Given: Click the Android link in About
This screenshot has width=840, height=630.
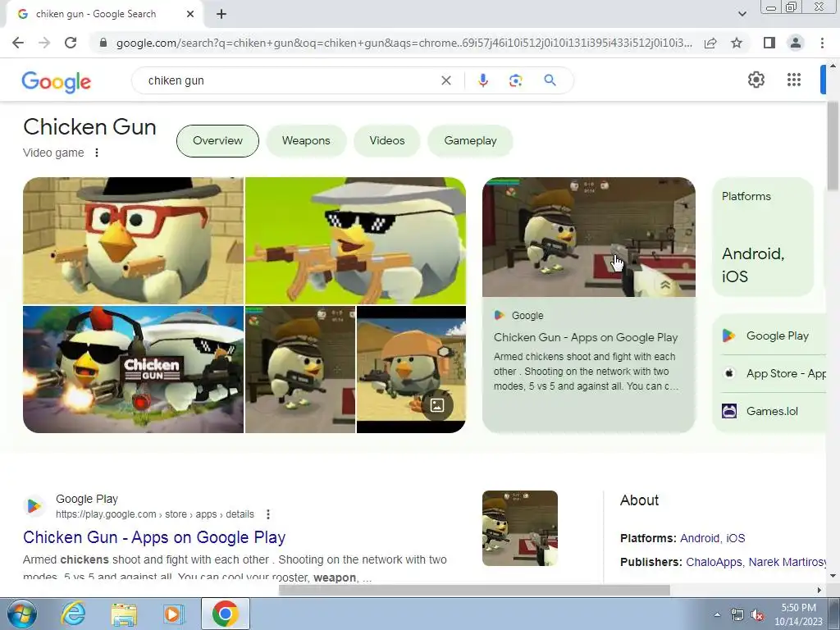Looking at the screenshot, I should [x=700, y=538].
